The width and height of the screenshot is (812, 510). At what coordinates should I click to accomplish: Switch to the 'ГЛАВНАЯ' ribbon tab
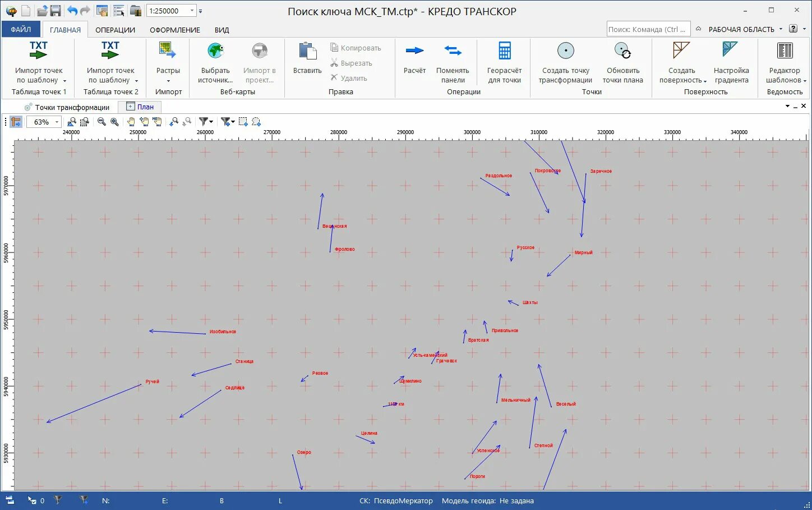[x=65, y=30]
